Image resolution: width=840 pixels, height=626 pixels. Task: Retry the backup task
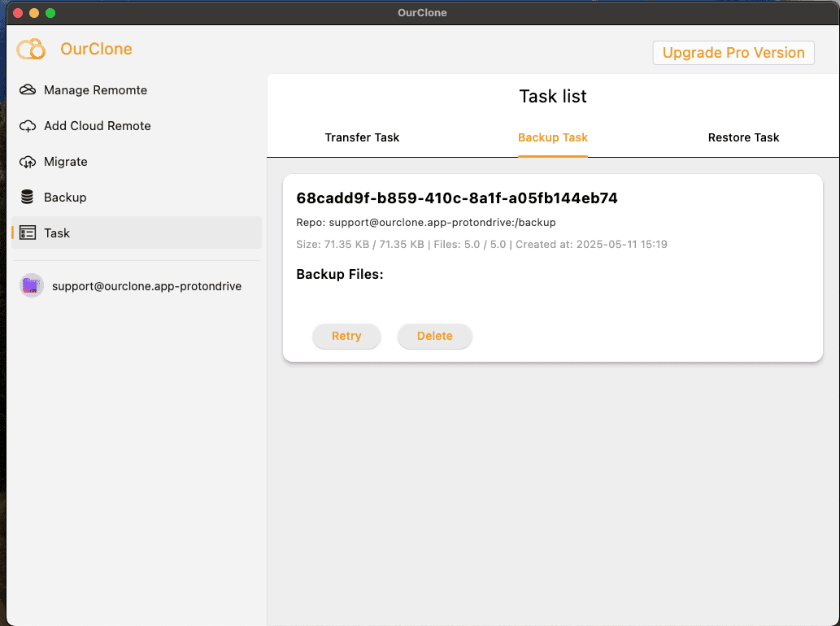[x=346, y=336]
